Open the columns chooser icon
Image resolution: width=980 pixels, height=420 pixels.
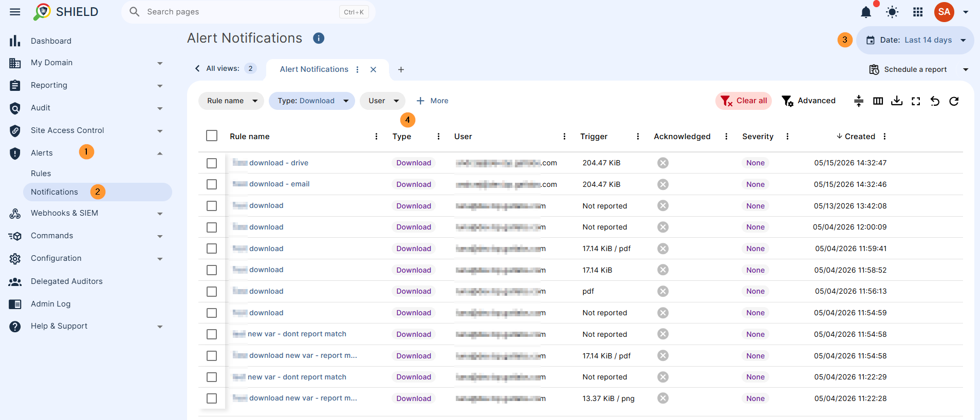(878, 101)
